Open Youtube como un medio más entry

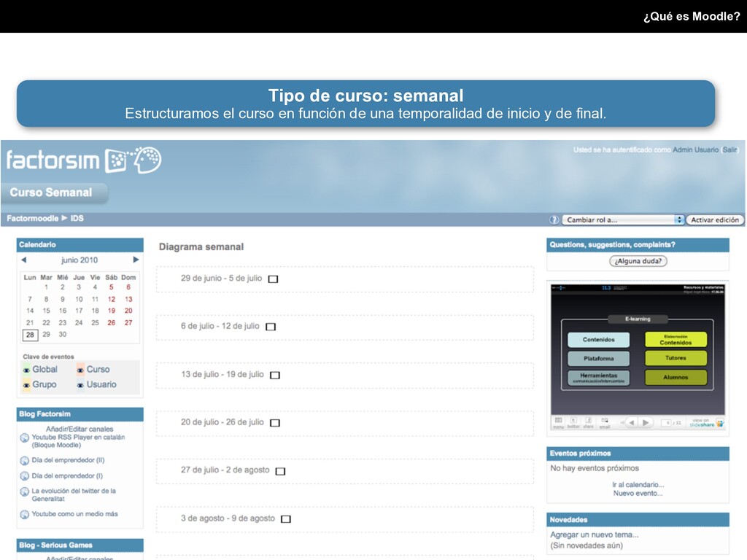75,514
